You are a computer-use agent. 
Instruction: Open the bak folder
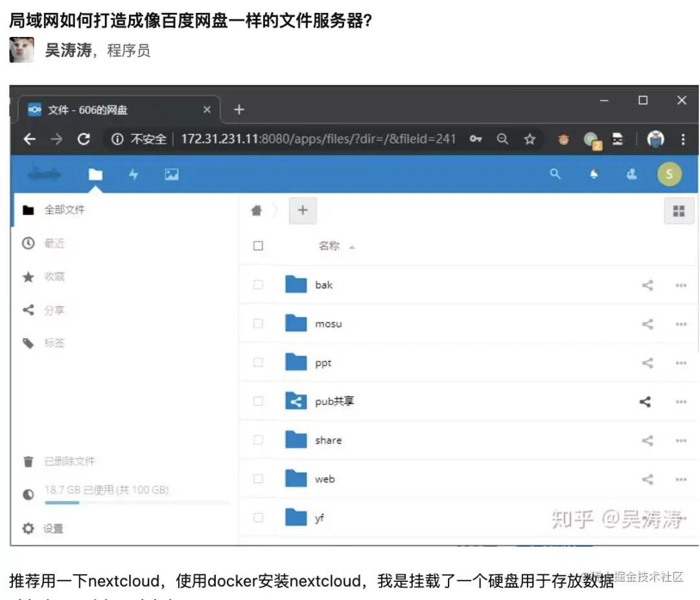(323, 285)
